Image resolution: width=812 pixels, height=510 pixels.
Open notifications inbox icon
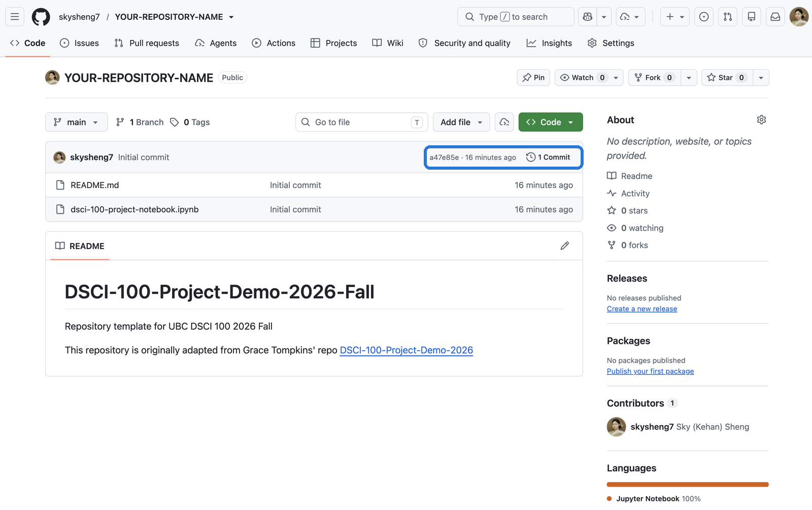click(x=775, y=17)
